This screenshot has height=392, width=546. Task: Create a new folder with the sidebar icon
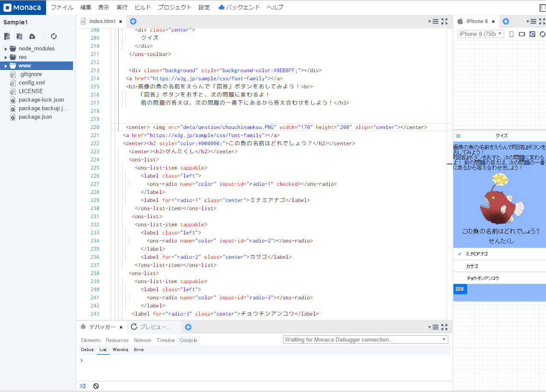tap(19, 36)
